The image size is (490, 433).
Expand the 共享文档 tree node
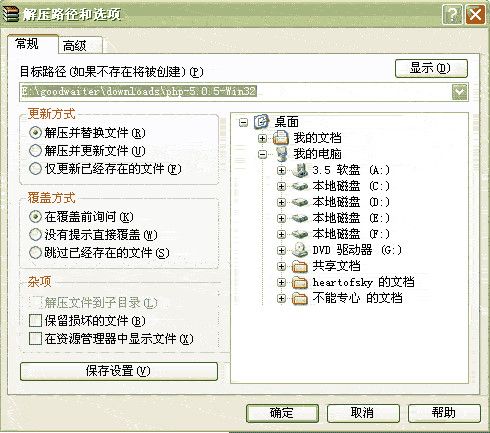[281, 266]
